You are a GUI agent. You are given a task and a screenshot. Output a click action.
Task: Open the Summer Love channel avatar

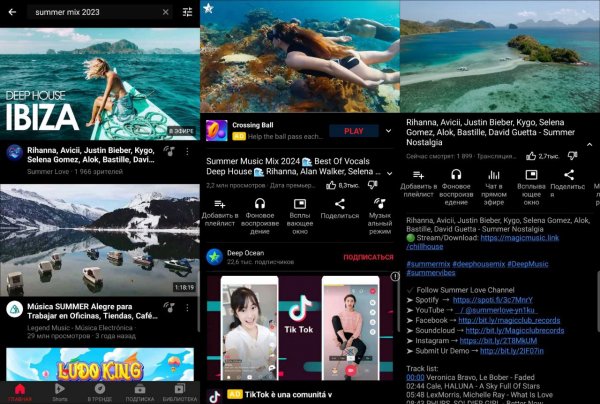15,153
